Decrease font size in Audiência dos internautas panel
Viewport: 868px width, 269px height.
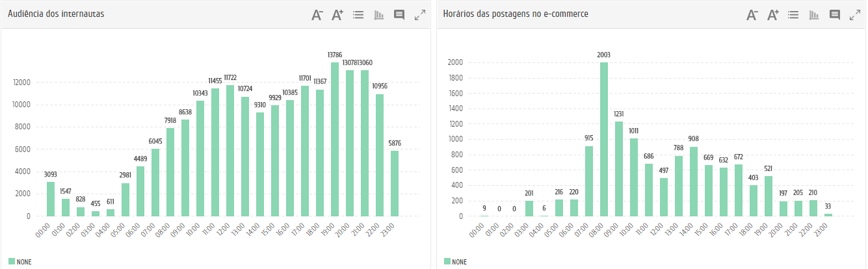pyautogui.click(x=317, y=15)
